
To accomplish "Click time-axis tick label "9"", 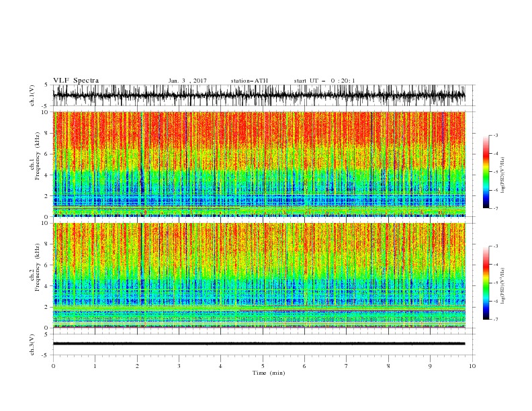I will point(430,366).
